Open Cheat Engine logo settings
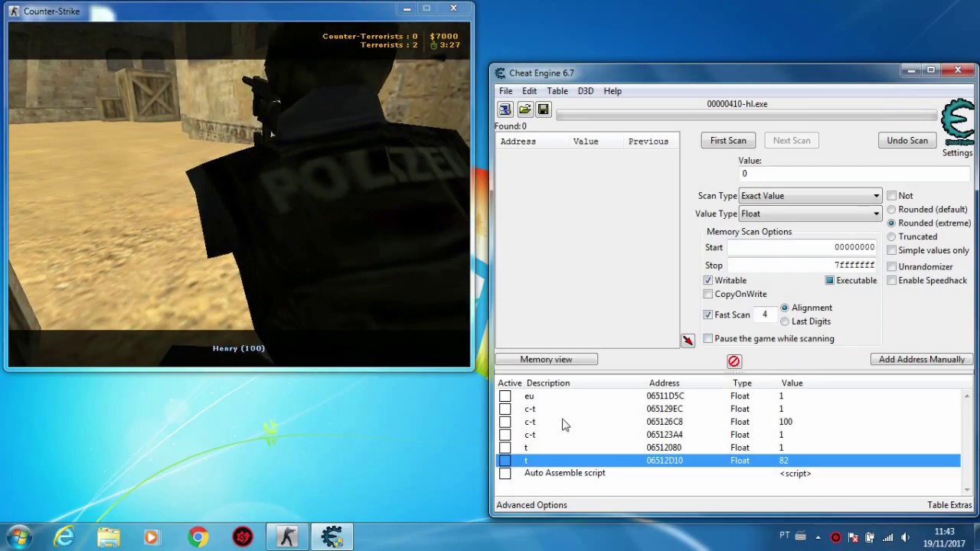This screenshot has width=980, height=551. (957, 122)
